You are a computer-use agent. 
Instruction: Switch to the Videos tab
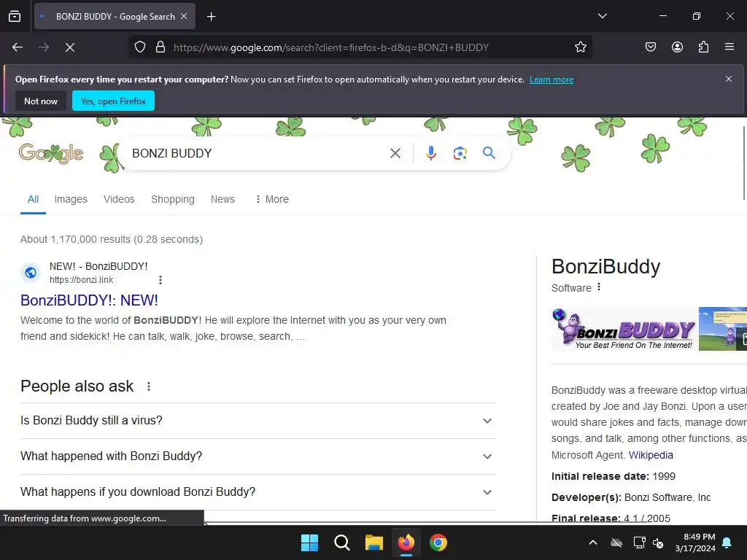(119, 199)
